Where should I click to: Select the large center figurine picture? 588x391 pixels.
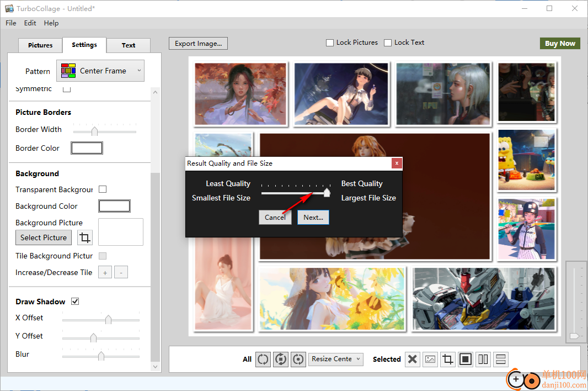[446, 196]
